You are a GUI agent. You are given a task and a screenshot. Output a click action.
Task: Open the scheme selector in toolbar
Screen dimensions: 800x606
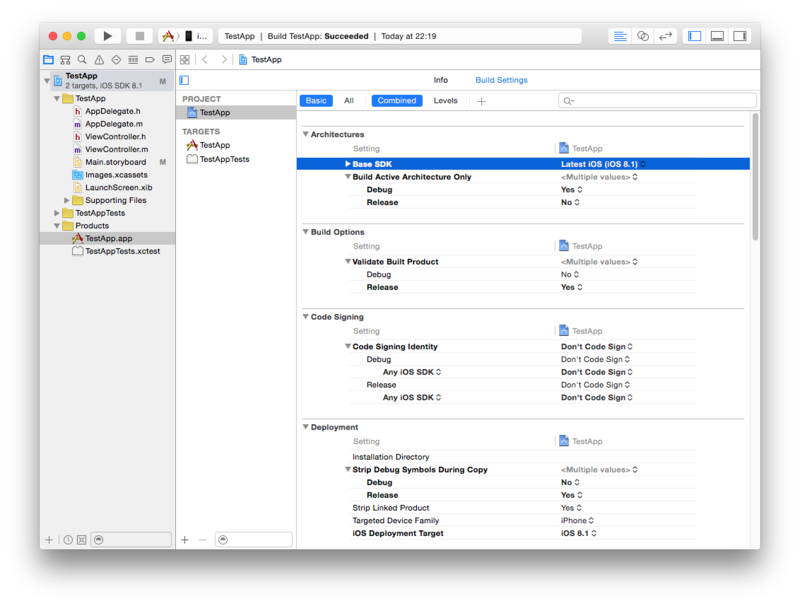186,36
